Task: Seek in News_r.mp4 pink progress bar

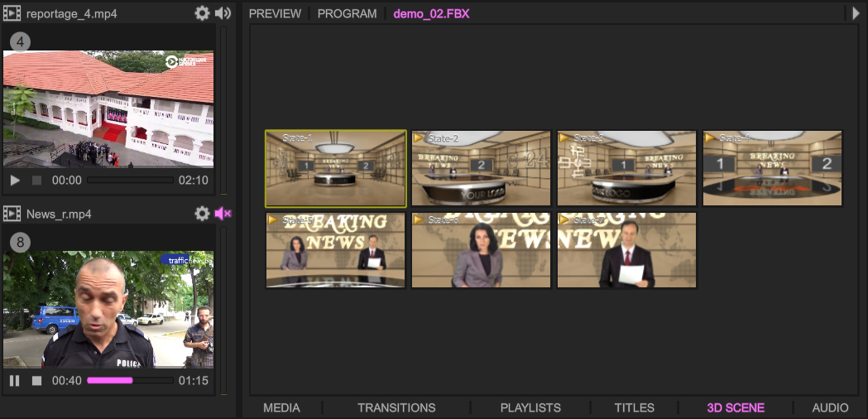Action: pyautogui.click(x=130, y=381)
